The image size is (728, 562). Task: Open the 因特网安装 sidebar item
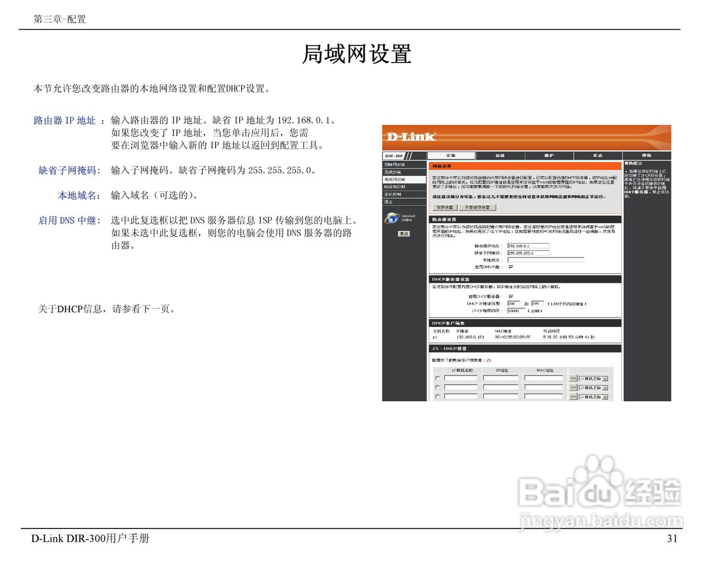[404, 165]
